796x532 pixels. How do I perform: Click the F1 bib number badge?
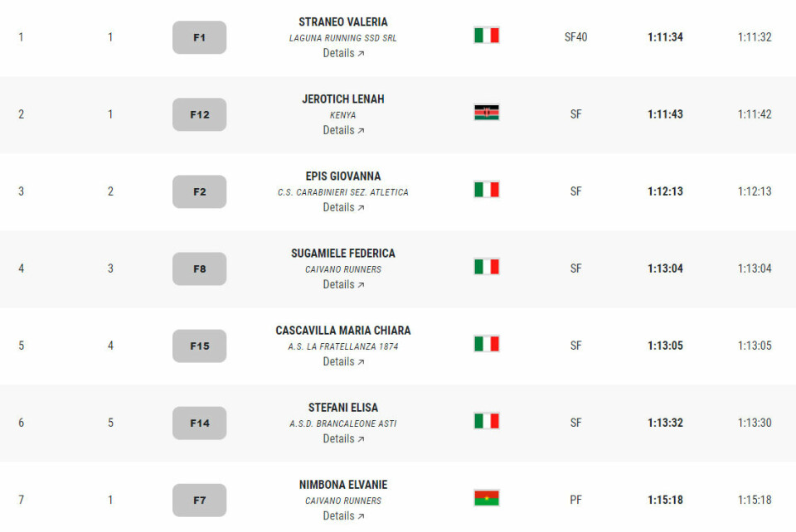point(199,37)
